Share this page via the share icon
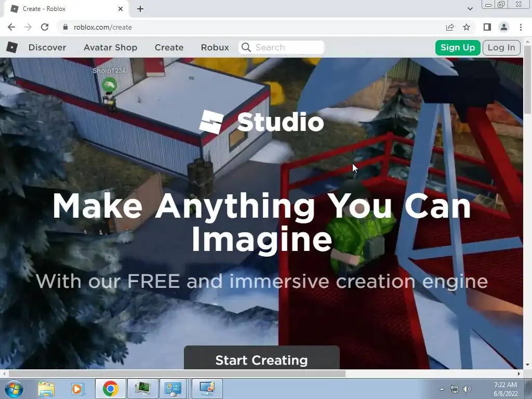The image size is (532, 399). pyautogui.click(x=450, y=27)
